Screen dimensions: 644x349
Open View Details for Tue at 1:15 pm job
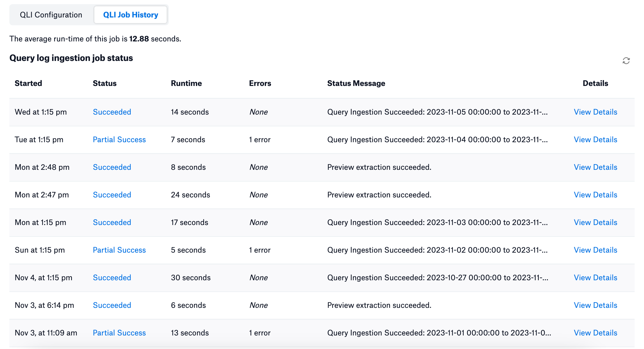click(596, 140)
